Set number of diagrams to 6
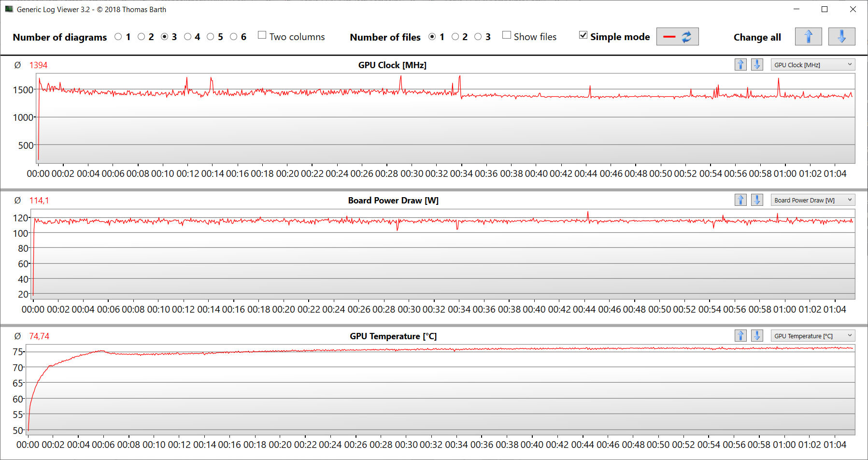The image size is (868, 460). pyautogui.click(x=234, y=37)
